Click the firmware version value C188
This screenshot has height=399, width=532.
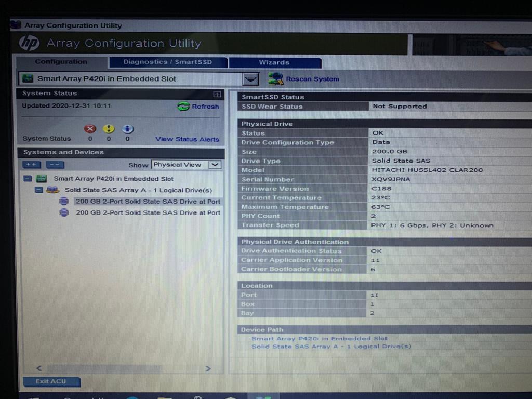(x=381, y=188)
